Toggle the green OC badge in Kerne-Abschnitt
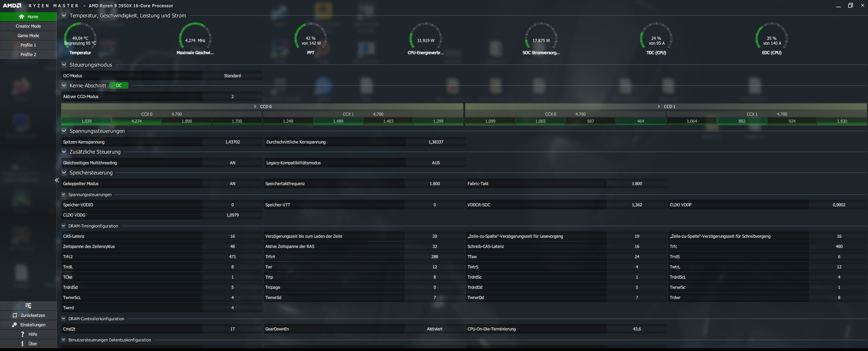The width and height of the screenshot is (868, 351). [x=119, y=86]
